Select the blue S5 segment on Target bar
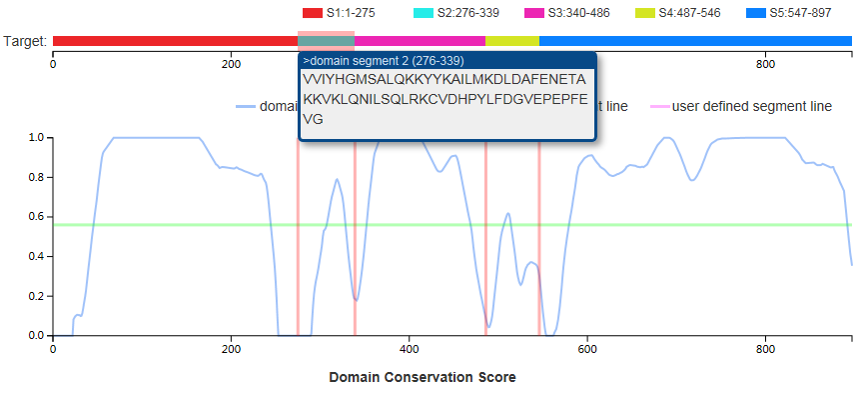The width and height of the screenshot is (868, 397). coord(696,41)
